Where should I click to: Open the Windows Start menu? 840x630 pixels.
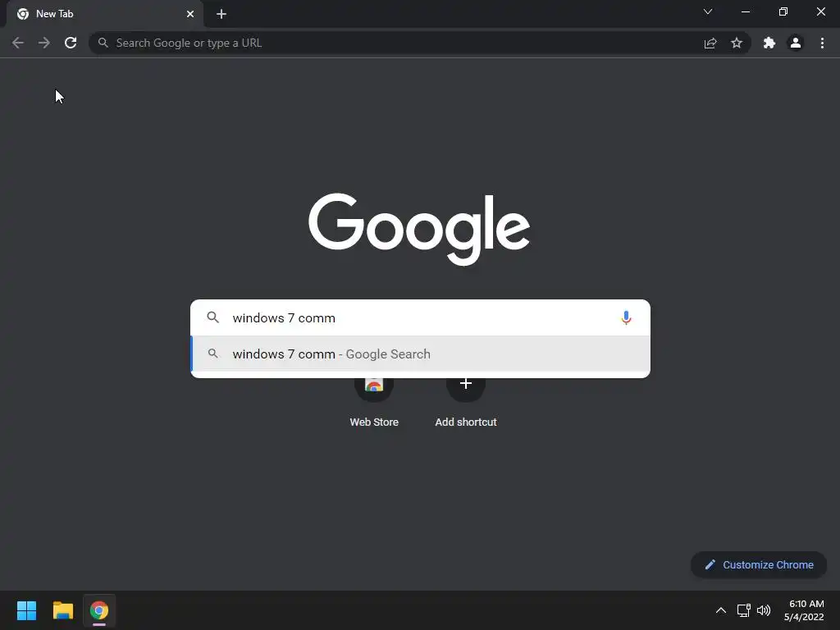pos(27,610)
